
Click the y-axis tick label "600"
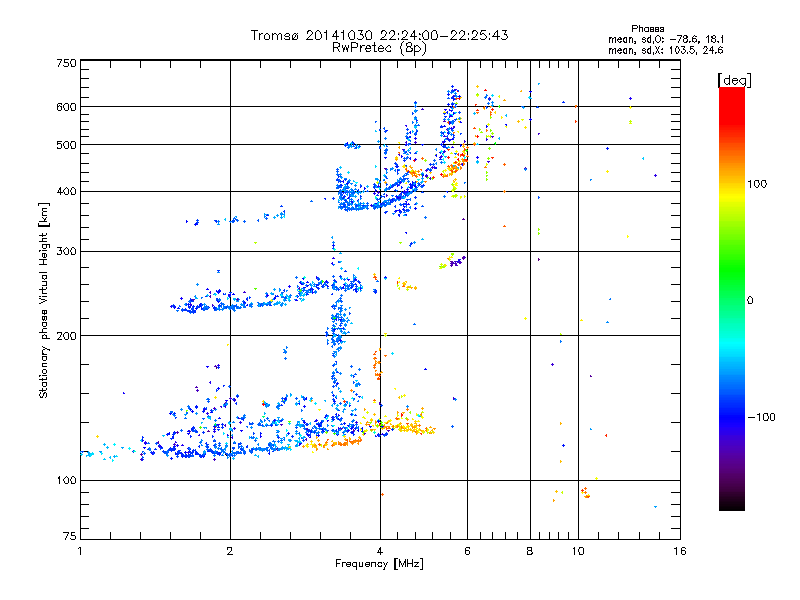tap(67, 107)
